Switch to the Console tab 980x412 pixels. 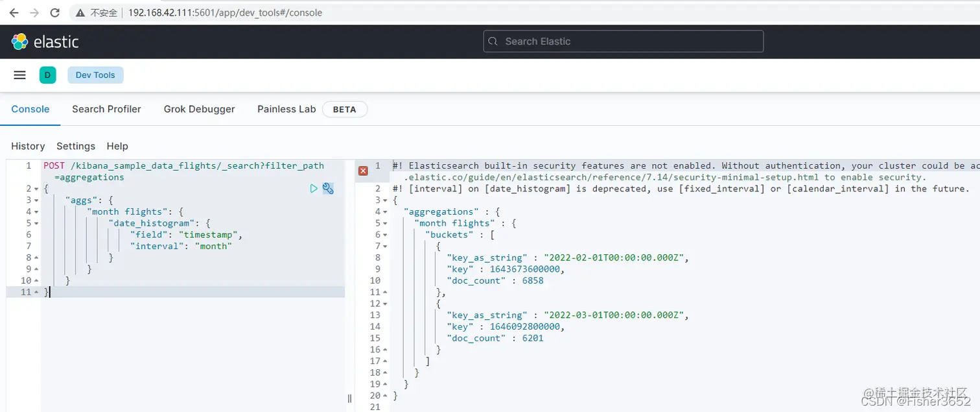point(30,109)
